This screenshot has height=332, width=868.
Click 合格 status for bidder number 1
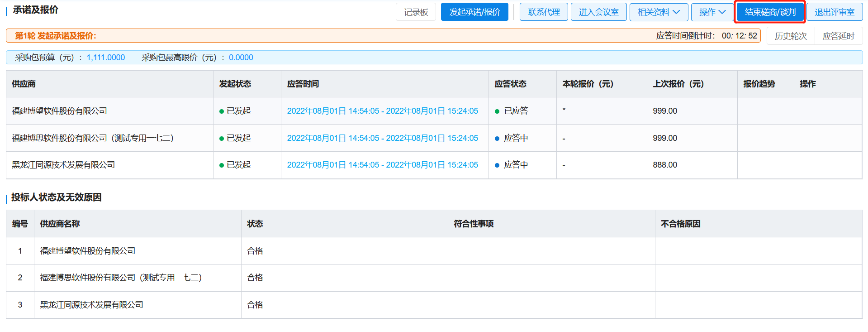click(255, 251)
